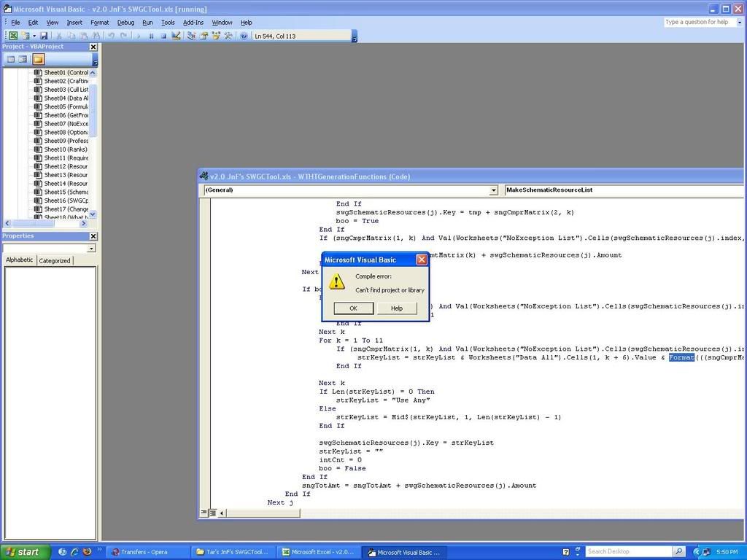Click the Undo toolbar icon
747x560 pixels.
point(112,36)
